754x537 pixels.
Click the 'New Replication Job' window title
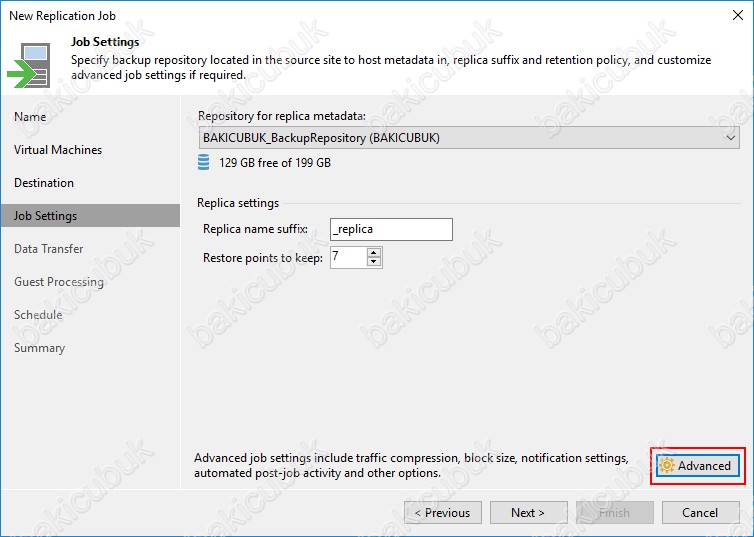point(63,16)
